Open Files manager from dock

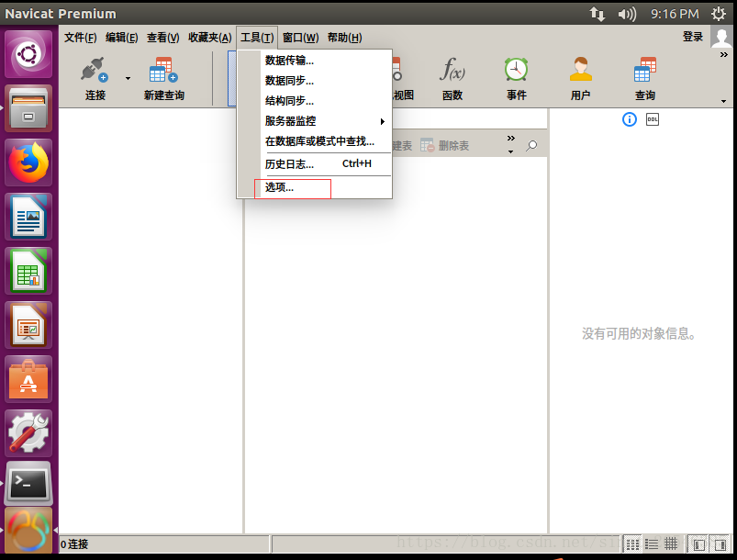coord(28,108)
